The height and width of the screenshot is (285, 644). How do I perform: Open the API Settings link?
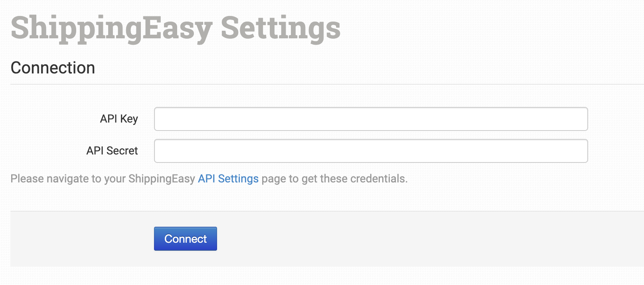[228, 179]
